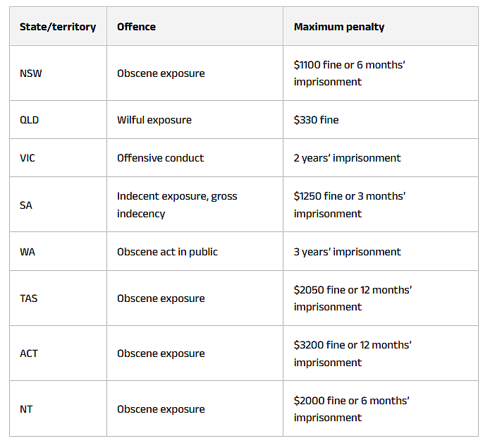The width and height of the screenshot is (490, 448).
Task: Click the State/territory column header
Action: [58, 27]
